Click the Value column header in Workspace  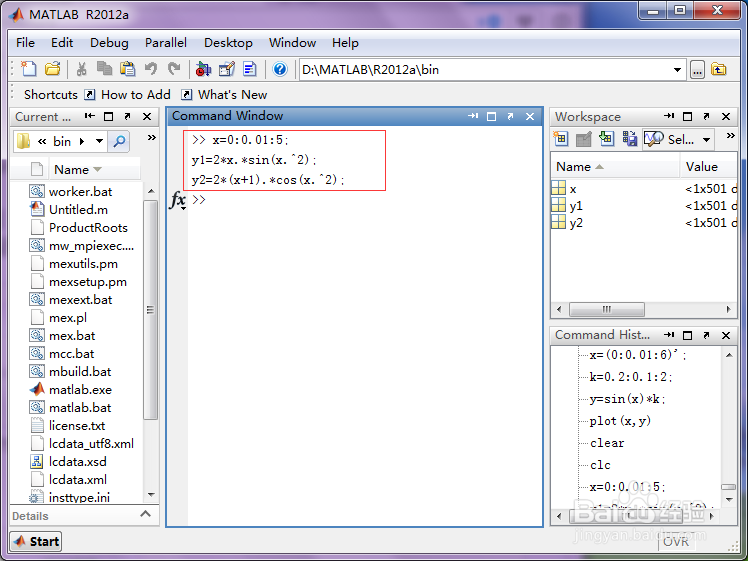pos(709,166)
